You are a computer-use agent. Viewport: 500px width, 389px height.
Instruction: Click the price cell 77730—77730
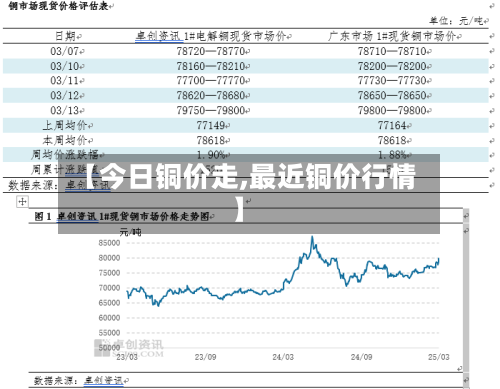[x=392, y=81]
